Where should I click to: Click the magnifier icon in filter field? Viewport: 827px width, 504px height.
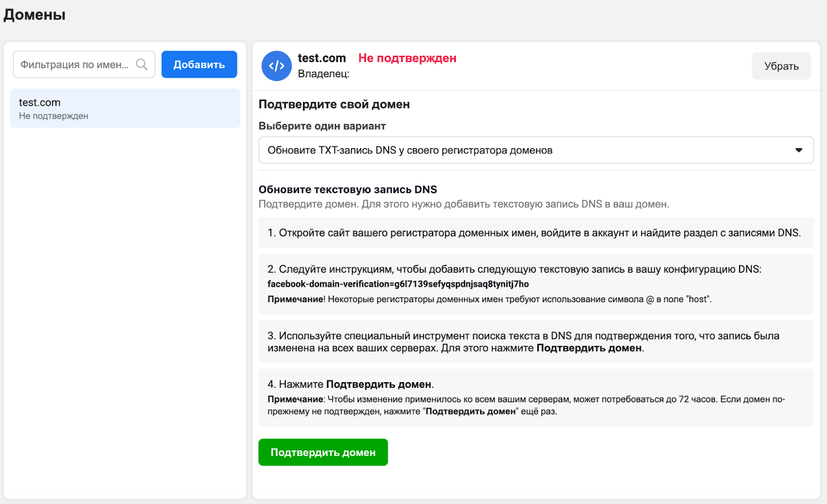point(142,65)
